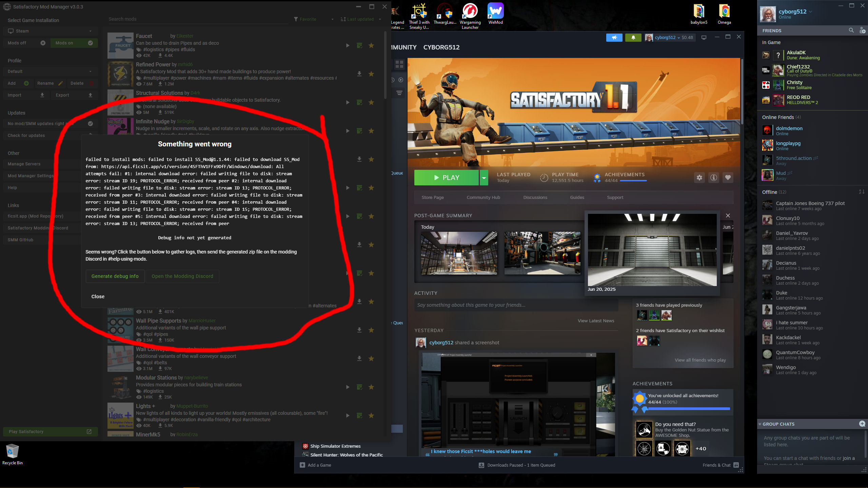This screenshot has height=488, width=868.
Task: Open babylon5 desktop archive icon
Action: 699,14
